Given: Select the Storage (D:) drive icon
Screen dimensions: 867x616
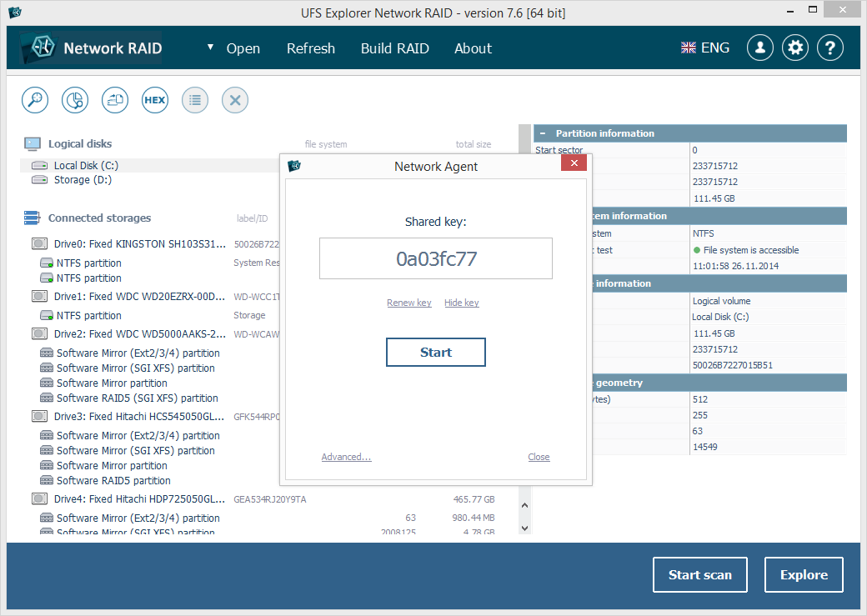Looking at the screenshot, I should [39, 180].
